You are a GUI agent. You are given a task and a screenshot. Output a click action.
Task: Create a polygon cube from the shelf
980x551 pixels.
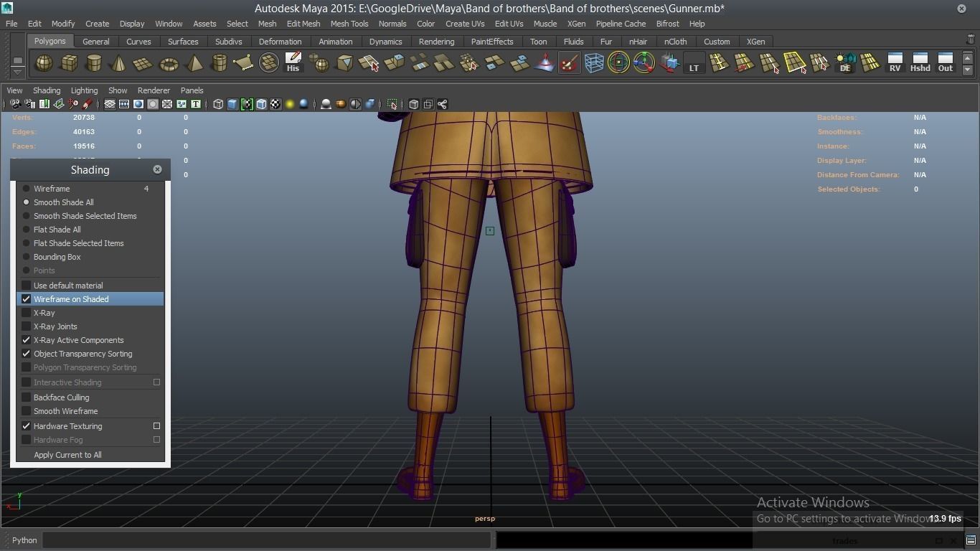coord(69,63)
